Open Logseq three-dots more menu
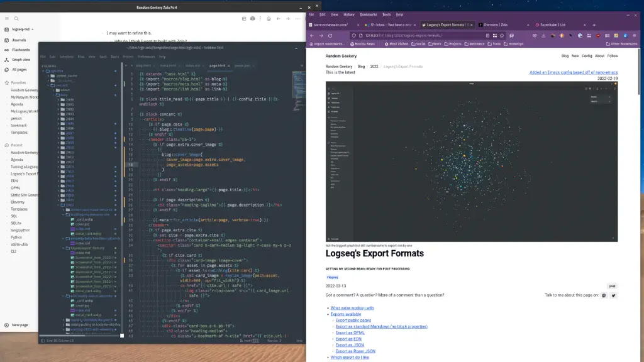The image size is (644, 362). click(297, 18)
